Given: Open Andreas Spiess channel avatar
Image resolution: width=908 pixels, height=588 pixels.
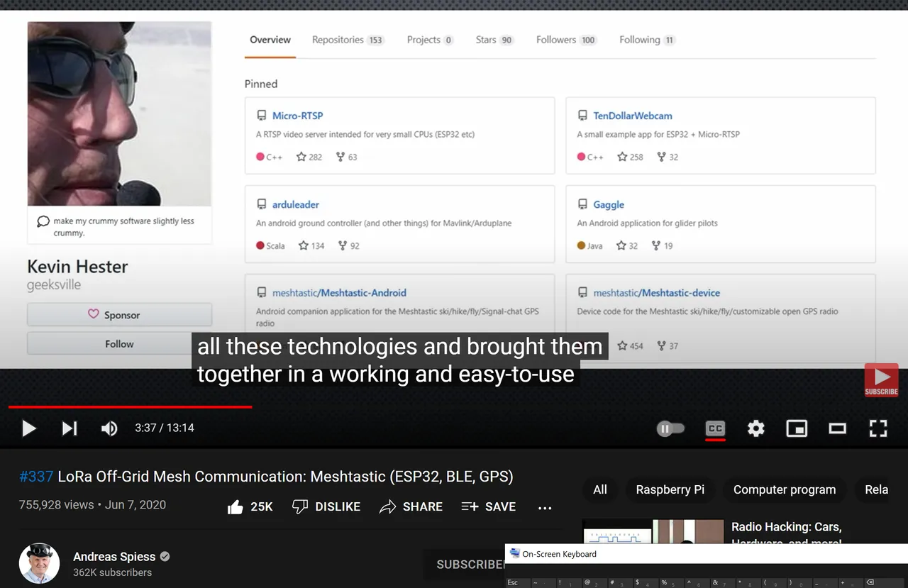Looking at the screenshot, I should (x=39, y=564).
